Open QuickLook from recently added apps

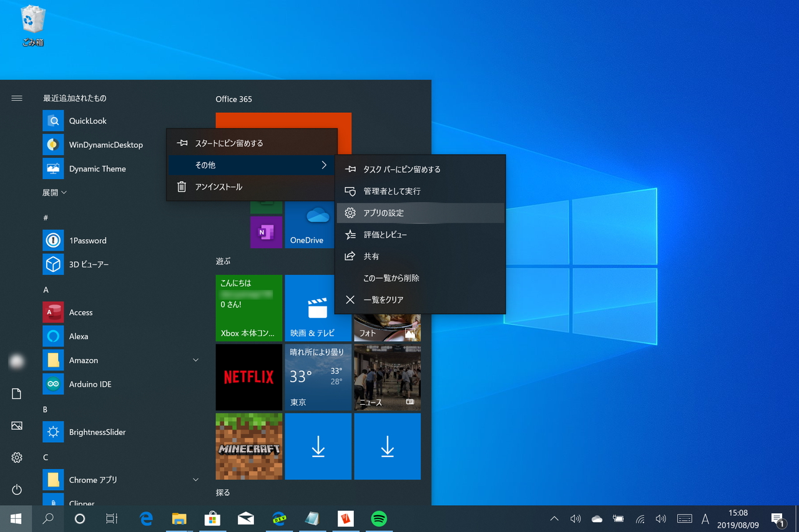pyautogui.click(x=119, y=121)
